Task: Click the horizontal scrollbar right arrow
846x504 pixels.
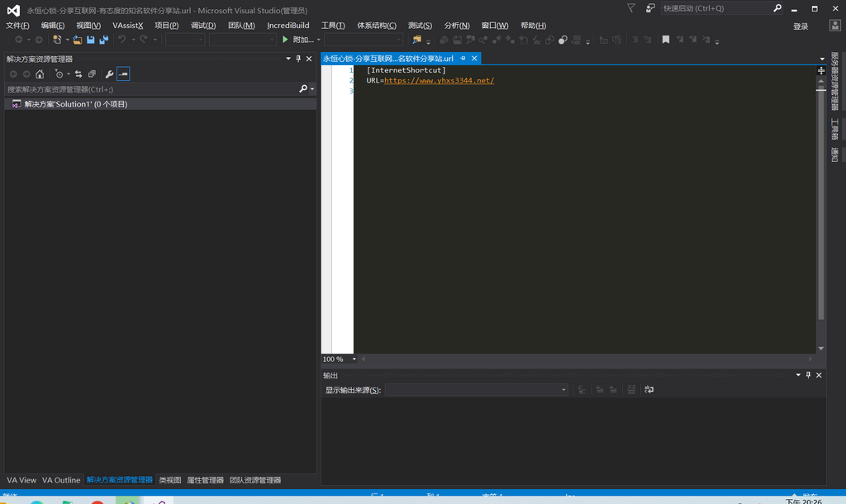Action: [810, 359]
